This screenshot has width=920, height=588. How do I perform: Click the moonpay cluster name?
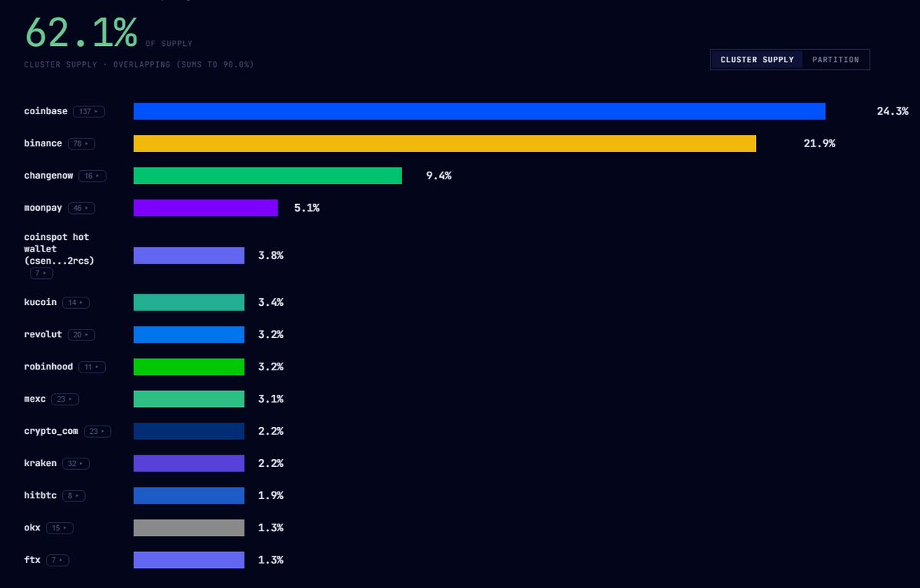coord(43,208)
